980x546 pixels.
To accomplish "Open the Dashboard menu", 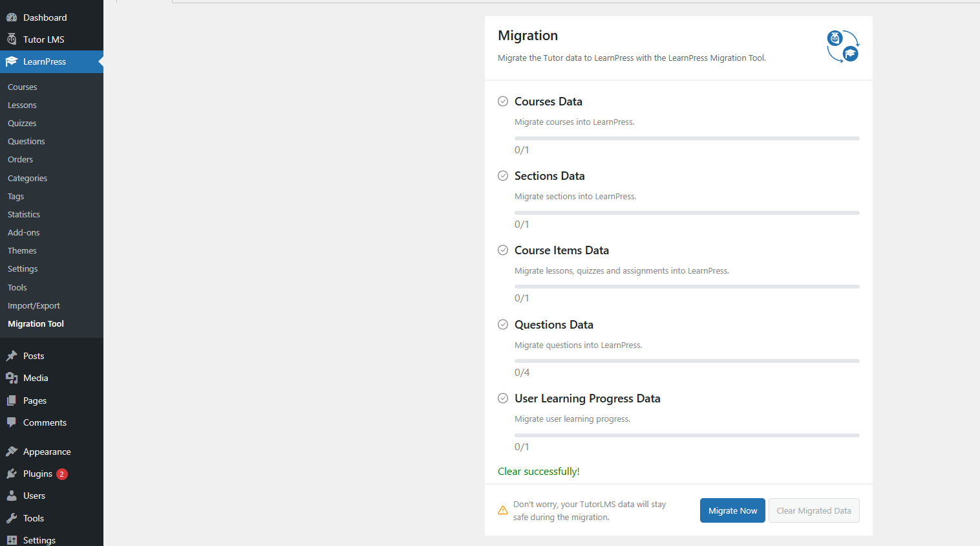I will [x=52, y=17].
